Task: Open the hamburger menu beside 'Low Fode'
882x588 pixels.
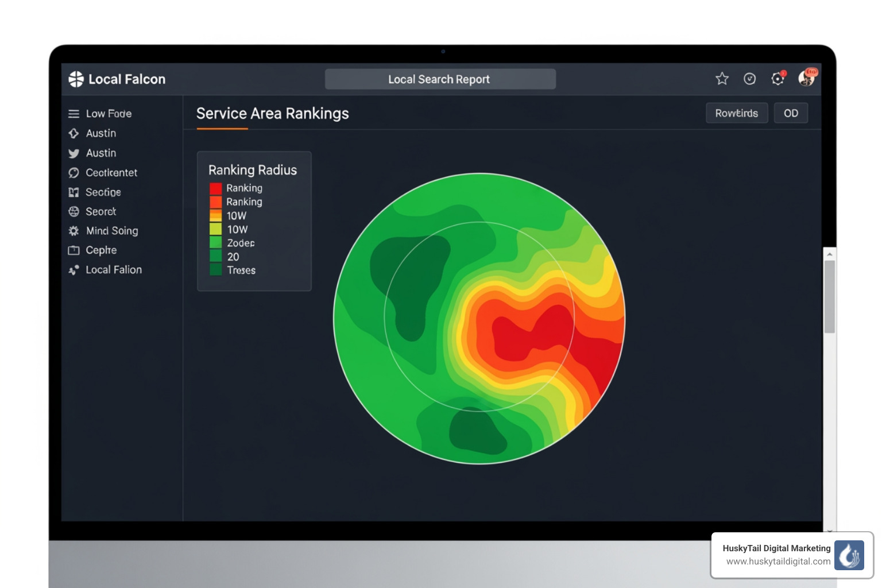Action: (x=73, y=114)
